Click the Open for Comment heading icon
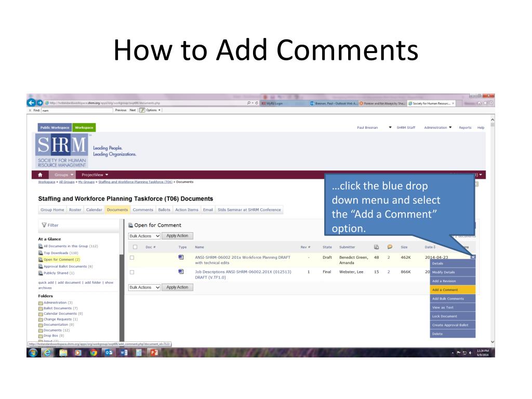Screen dimensions: 532x399 [130, 225]
